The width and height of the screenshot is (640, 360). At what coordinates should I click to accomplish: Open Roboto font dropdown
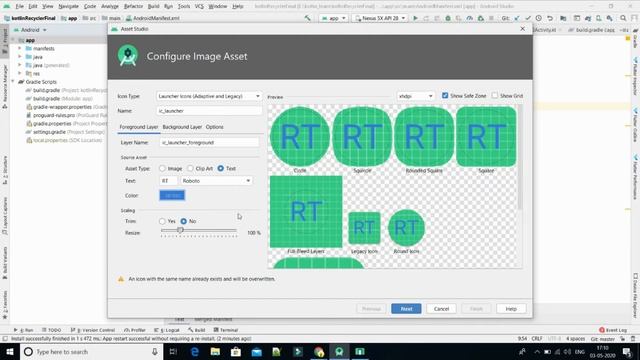(216, 180)
